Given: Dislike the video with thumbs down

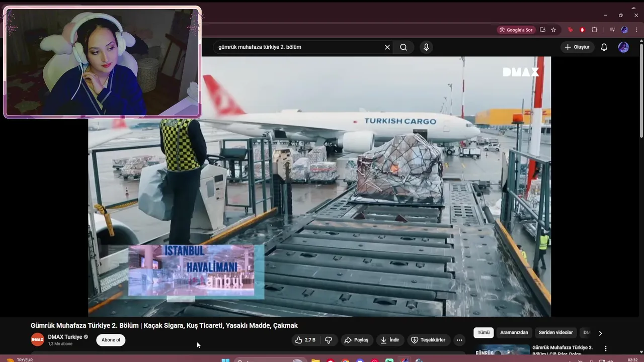Looking at the screenshot, I should 329,340.
